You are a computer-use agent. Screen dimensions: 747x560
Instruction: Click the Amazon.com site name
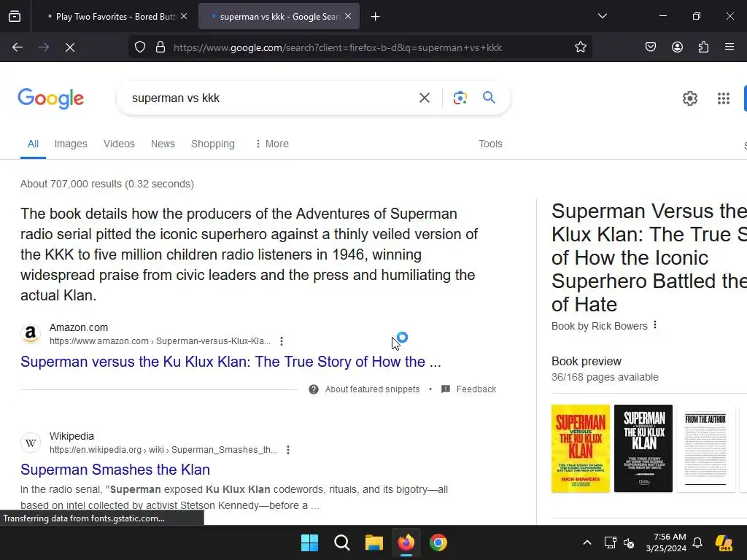click(x=79, y=327)
